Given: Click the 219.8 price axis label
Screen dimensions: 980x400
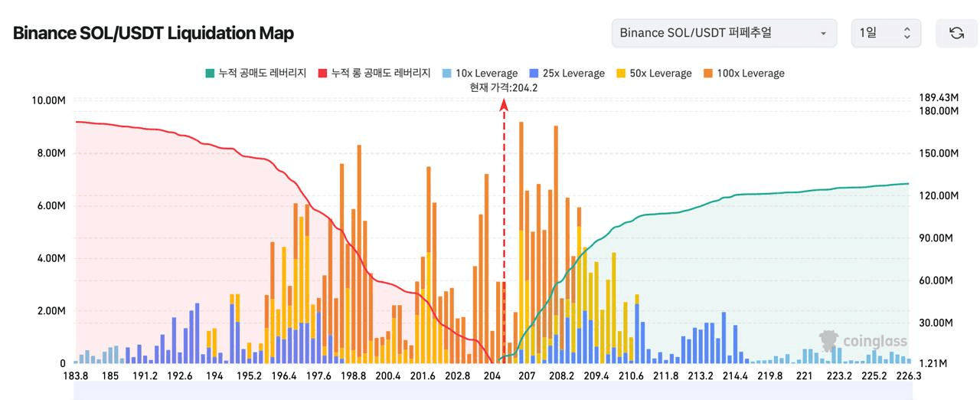Looking at the screenshot, I should click(770, 376).
